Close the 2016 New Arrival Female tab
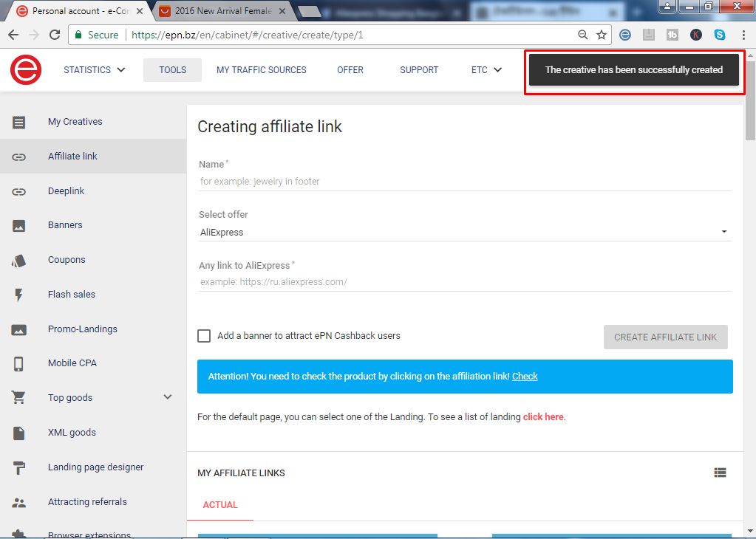The width and height of the screenshot is (756, 539). (x=282, y=11)
